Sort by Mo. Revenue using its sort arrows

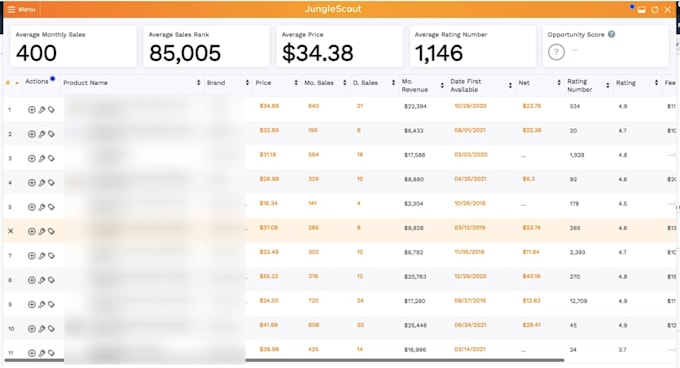click(442, 85)
